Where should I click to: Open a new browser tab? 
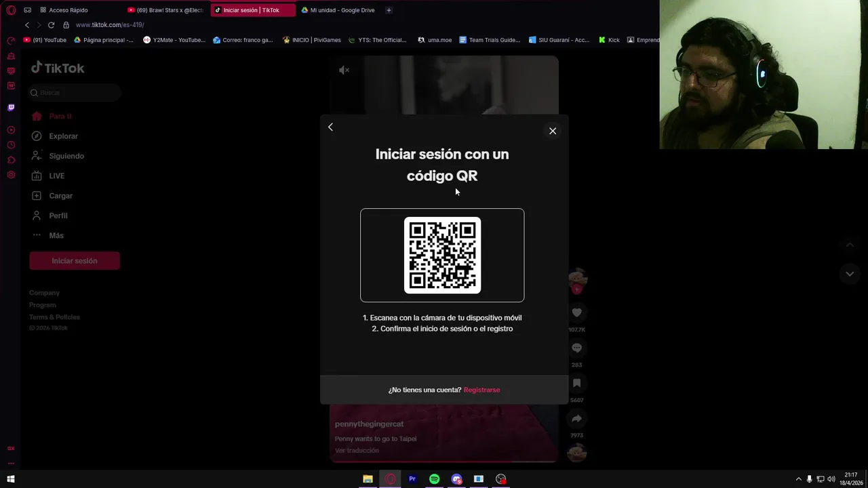[389, 10]
